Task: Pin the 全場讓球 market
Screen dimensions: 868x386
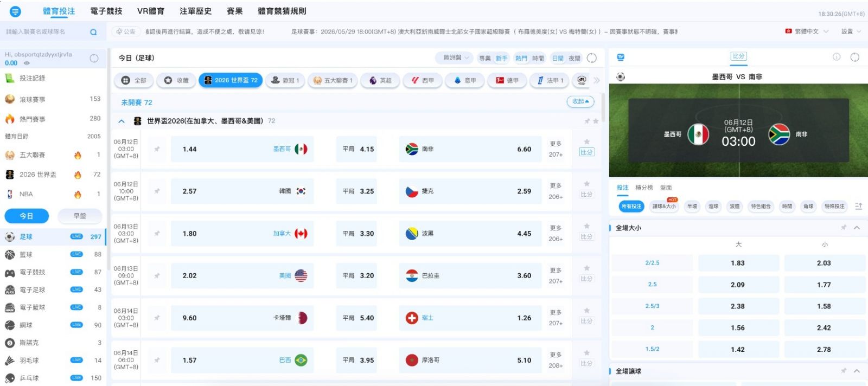Action: point(844,371)
